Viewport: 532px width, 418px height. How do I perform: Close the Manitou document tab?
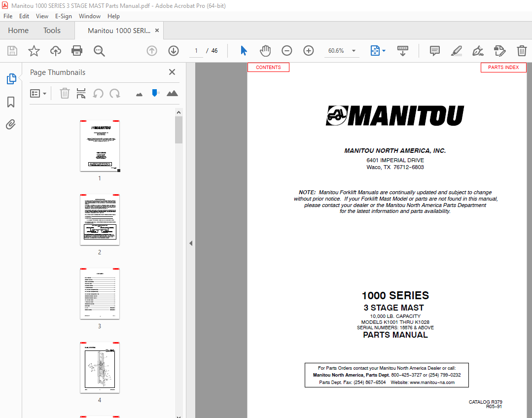pyautogui.click(x=157, y=31)
